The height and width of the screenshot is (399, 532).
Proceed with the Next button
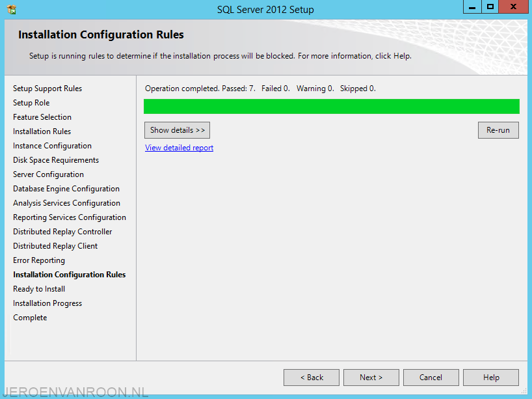coord(371,378)
